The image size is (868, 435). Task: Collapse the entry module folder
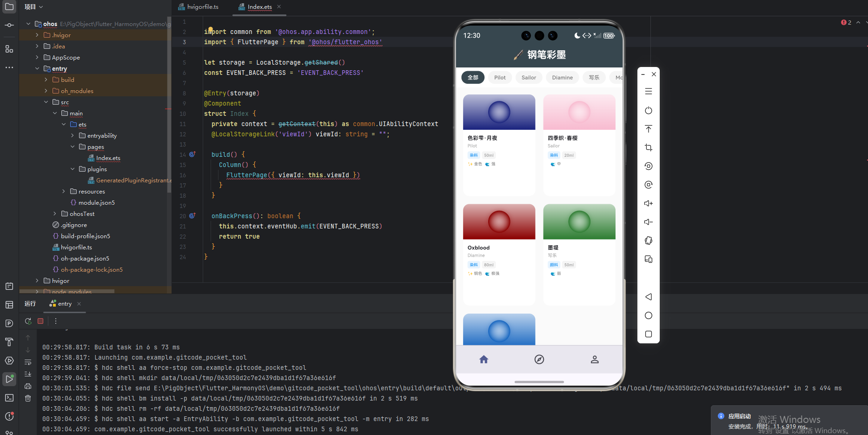(37, 68)
